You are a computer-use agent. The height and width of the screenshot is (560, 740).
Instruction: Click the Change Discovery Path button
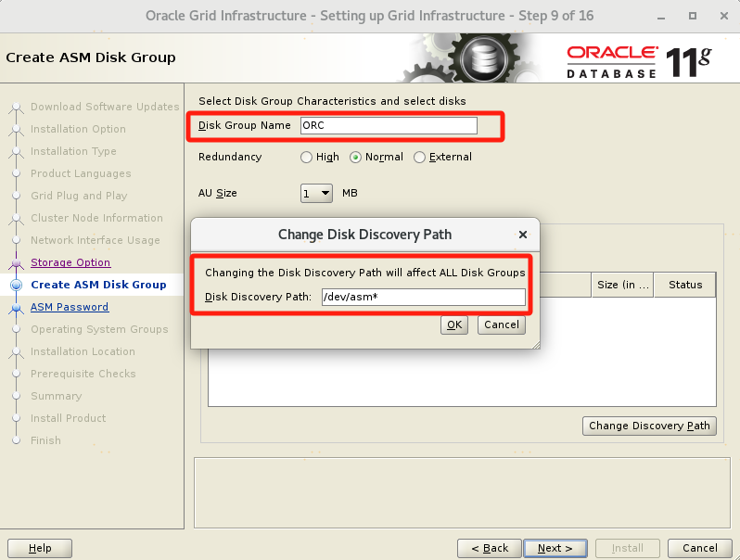[649, 426]
